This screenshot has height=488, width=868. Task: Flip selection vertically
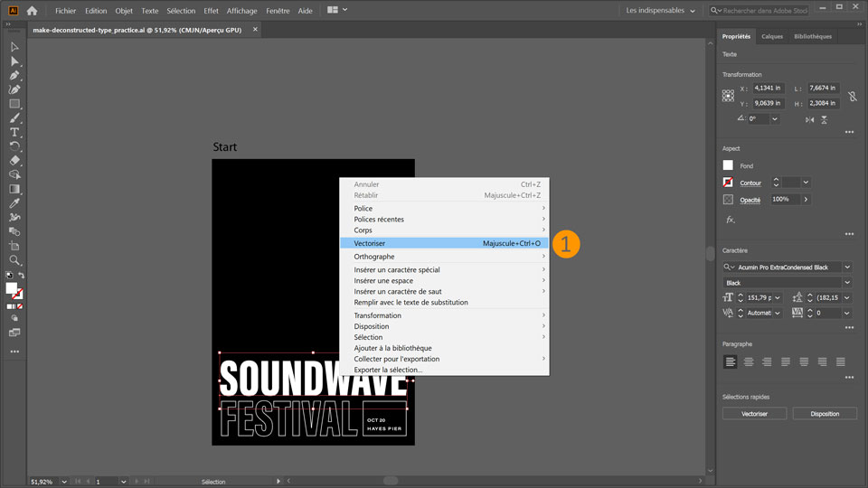824,119
